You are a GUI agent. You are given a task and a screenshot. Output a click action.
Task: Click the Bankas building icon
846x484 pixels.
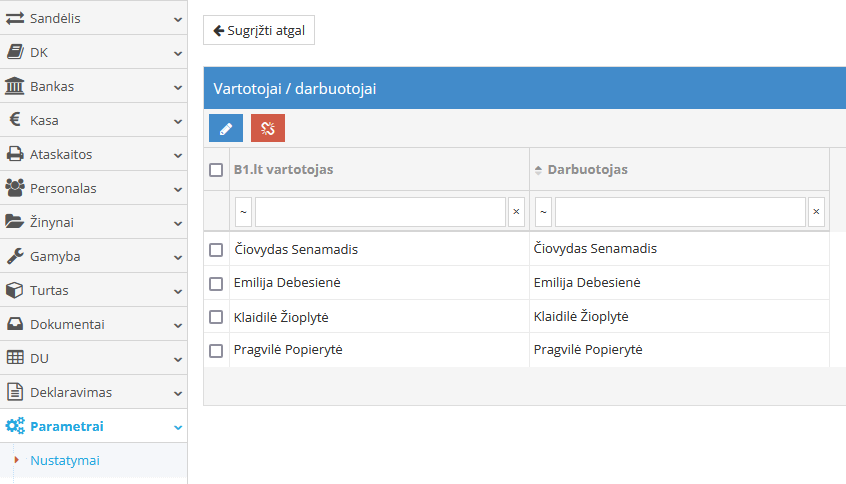coord(15,86)
